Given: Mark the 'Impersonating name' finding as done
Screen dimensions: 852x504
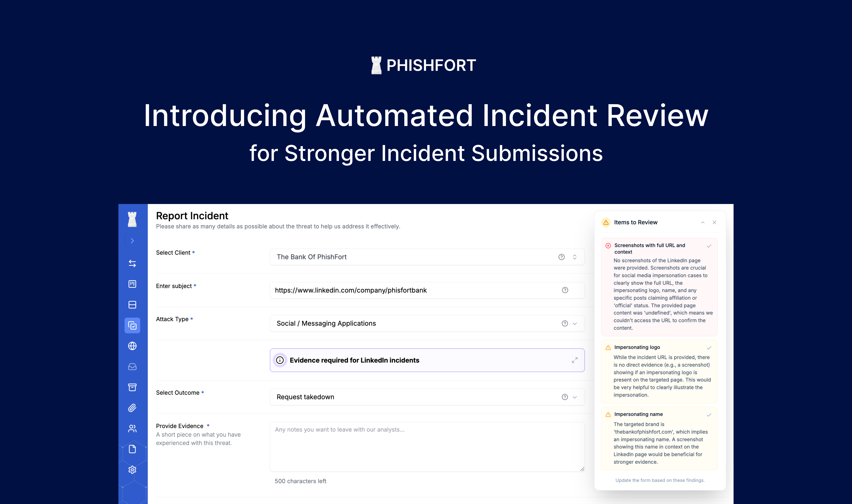Looking at the screenshot, I should pos(709,415).
